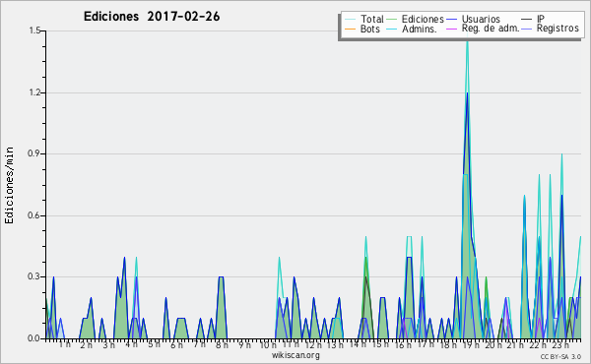Click the '23 h' x-axis label
The width and height of the screenshot is (591, 364).
coord(560,345)
